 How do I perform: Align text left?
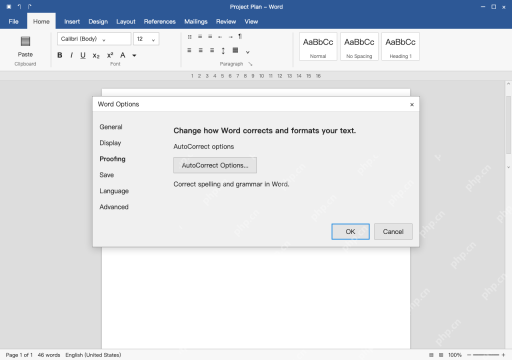click(x=189, y=50)
